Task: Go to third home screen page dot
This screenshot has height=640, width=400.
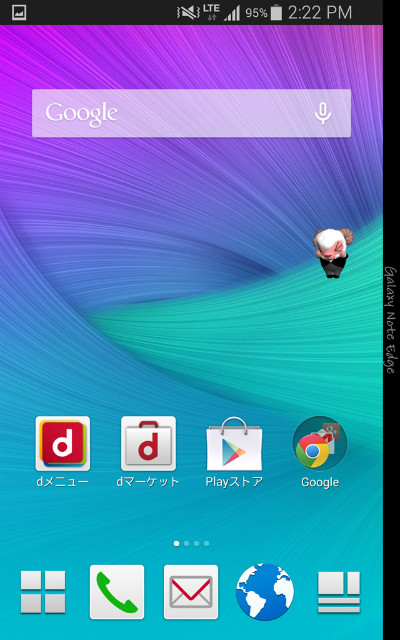Action: [x=196, y=543]
